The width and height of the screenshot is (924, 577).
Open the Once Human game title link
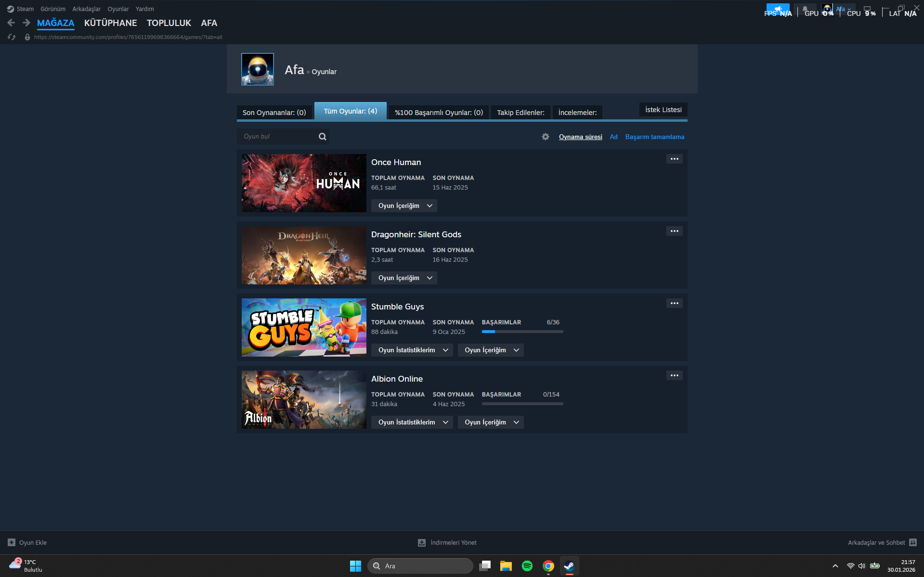click(396, 163)
